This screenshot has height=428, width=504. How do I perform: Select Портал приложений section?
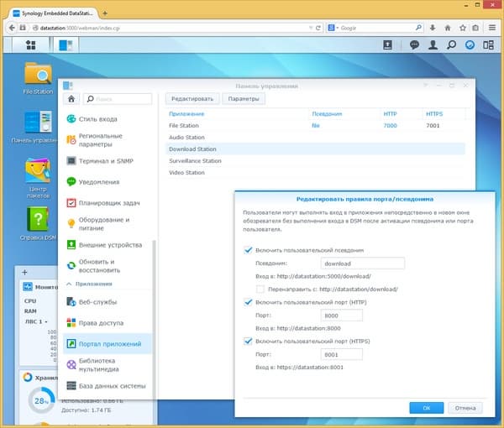coord(108,343)
